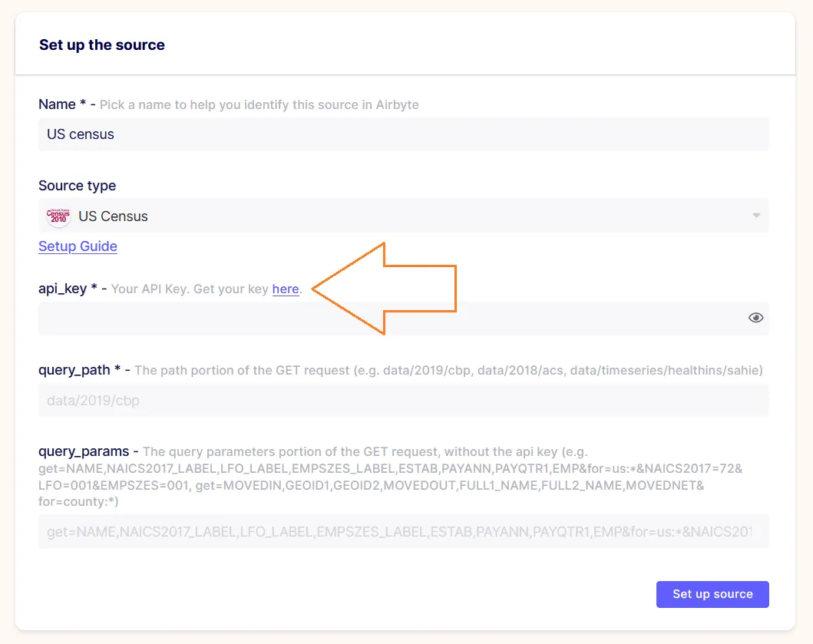Select the query_path input field
Viewport: 813px width, 644px height.
(x=403, y=401)
